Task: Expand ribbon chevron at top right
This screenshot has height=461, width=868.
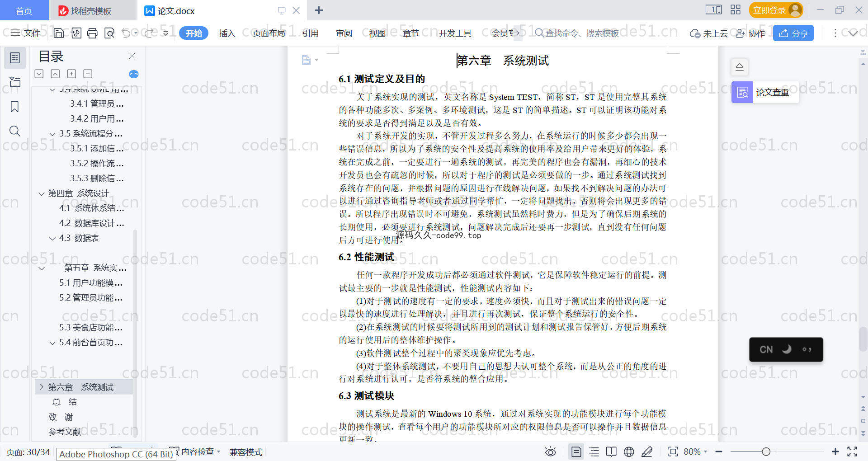Action: (x=853, y=33)
